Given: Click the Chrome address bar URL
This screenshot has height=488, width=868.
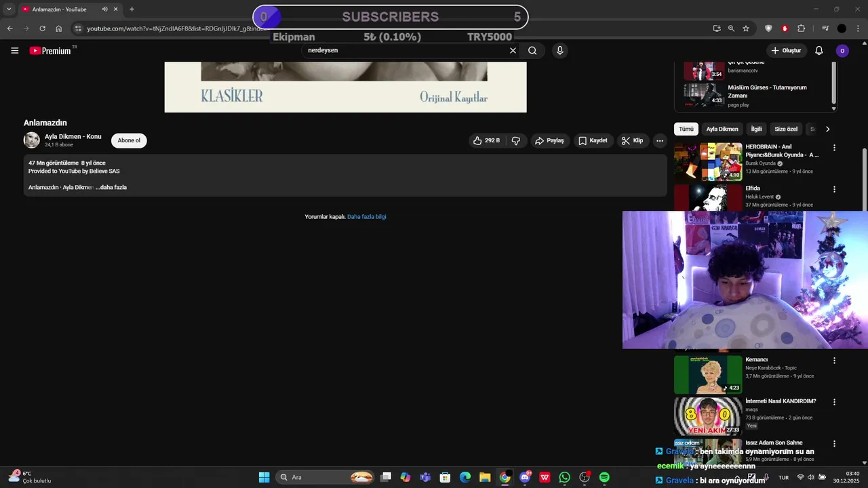Looking at the screenshot, I should (178, 28).
